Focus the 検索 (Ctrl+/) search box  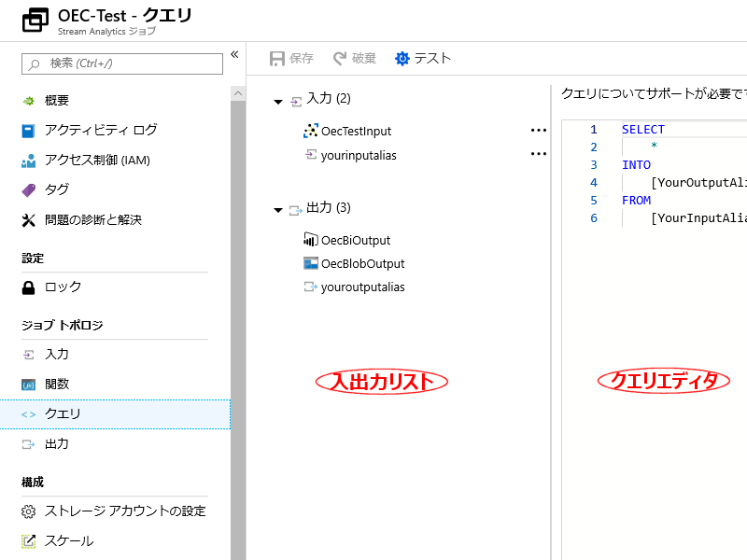pyautogui.click(x=122, y=63)
